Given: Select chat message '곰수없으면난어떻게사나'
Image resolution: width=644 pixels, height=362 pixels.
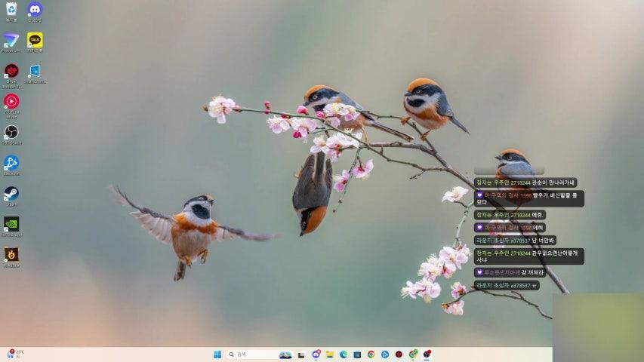Looking at the screenshot, I should pos(529,256).
